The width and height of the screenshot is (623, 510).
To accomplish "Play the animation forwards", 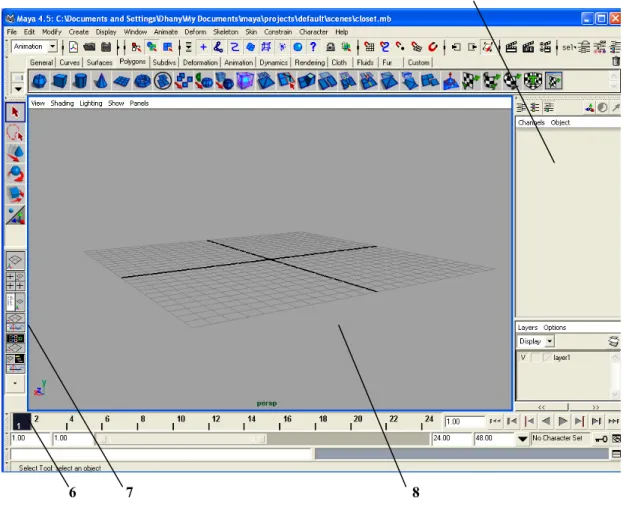I will [x=563, y=421].
